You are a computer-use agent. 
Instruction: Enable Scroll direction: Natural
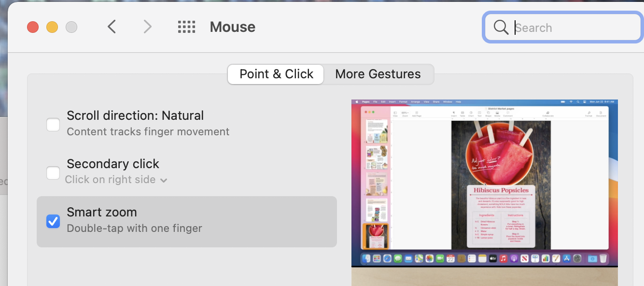tap(53, 124)
